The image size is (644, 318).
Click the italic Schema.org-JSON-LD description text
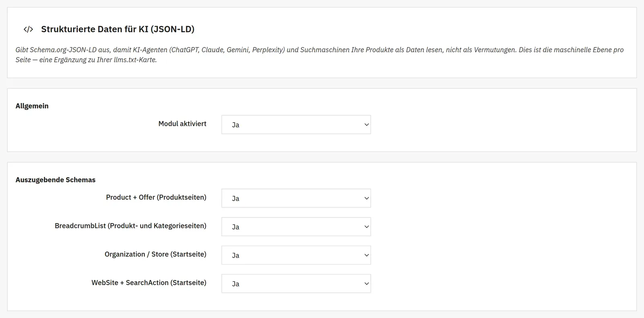click(x=320, y=55)
